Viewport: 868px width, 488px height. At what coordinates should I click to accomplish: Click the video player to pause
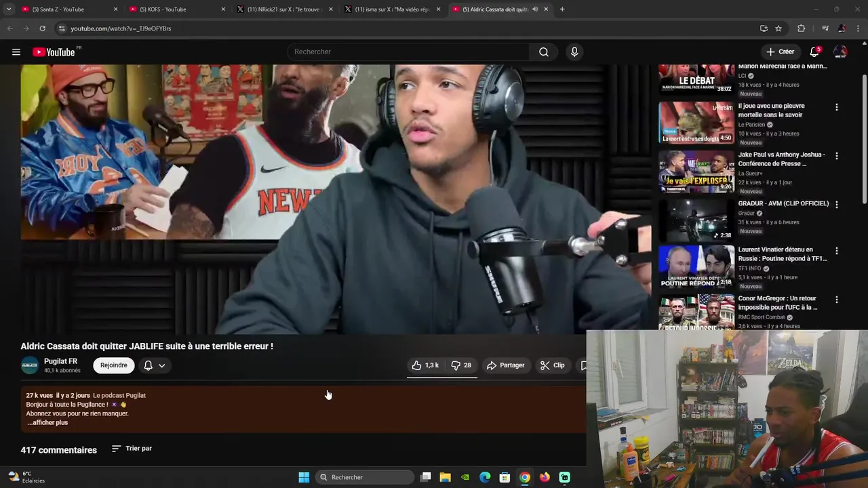pos(336,199)
